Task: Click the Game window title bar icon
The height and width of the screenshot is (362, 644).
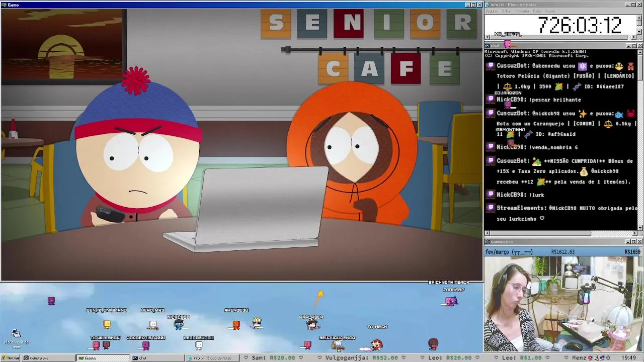Action: [4, 5]
